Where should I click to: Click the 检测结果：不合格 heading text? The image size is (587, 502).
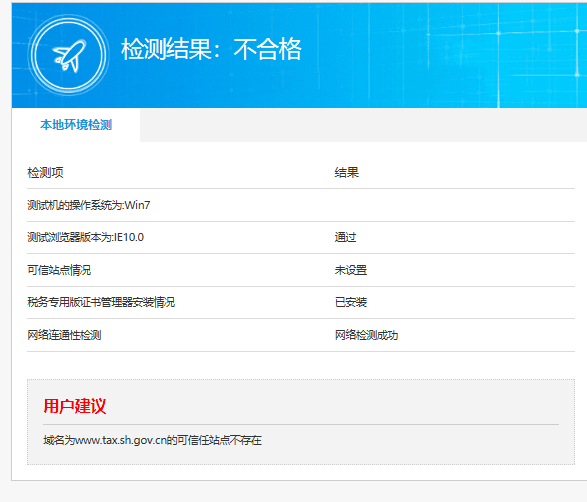[211, 49]
